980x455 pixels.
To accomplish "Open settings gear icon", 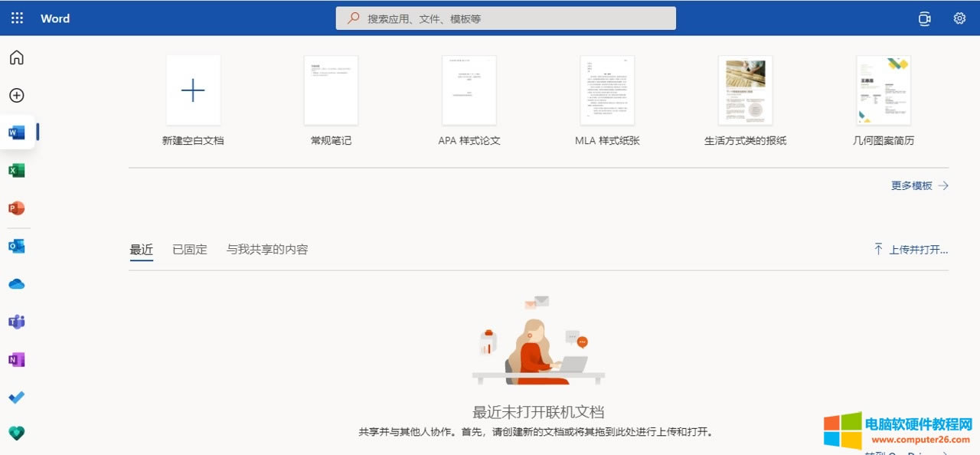I will 959,18.
